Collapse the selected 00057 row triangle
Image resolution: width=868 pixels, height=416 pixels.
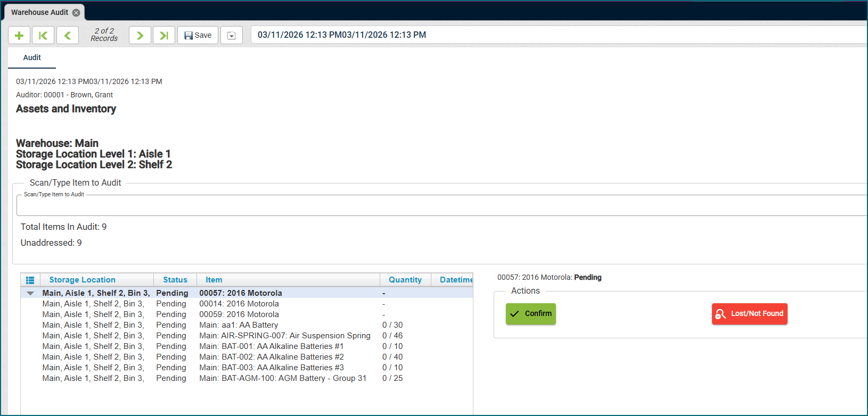pos(30,293)
